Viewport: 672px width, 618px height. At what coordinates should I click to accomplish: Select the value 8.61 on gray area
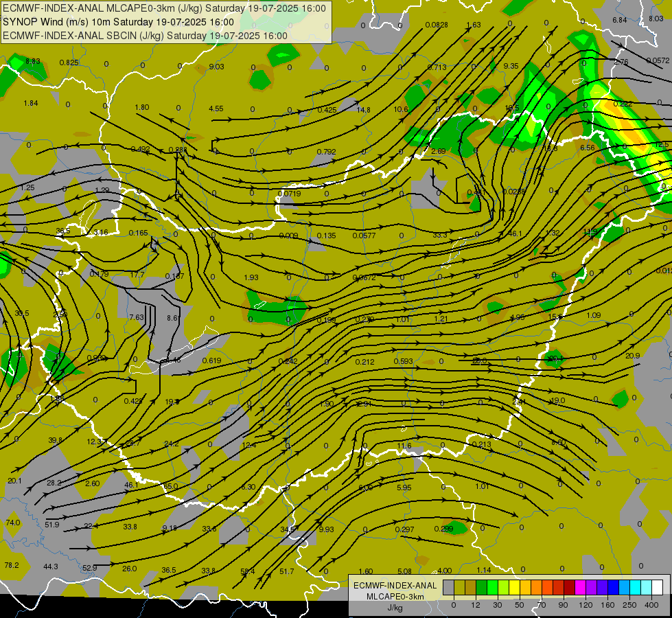(x=174, y=318)
